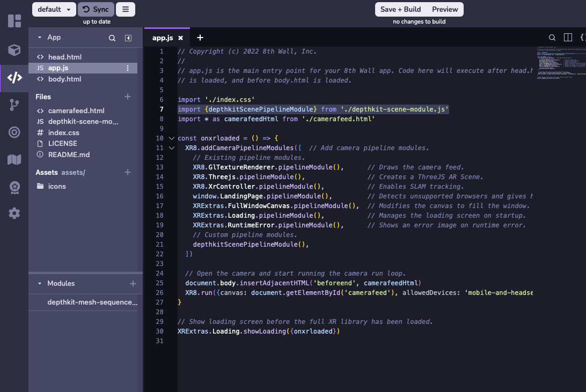This screenshot has height=392, width=586.
Task: Open settings gear in left sidebar
Action: coord(14,213)
